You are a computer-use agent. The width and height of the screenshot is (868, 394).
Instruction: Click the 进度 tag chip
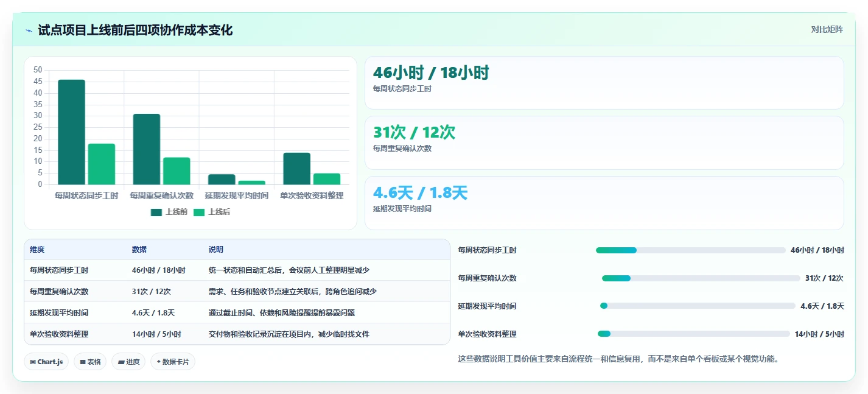coord(128,362)
